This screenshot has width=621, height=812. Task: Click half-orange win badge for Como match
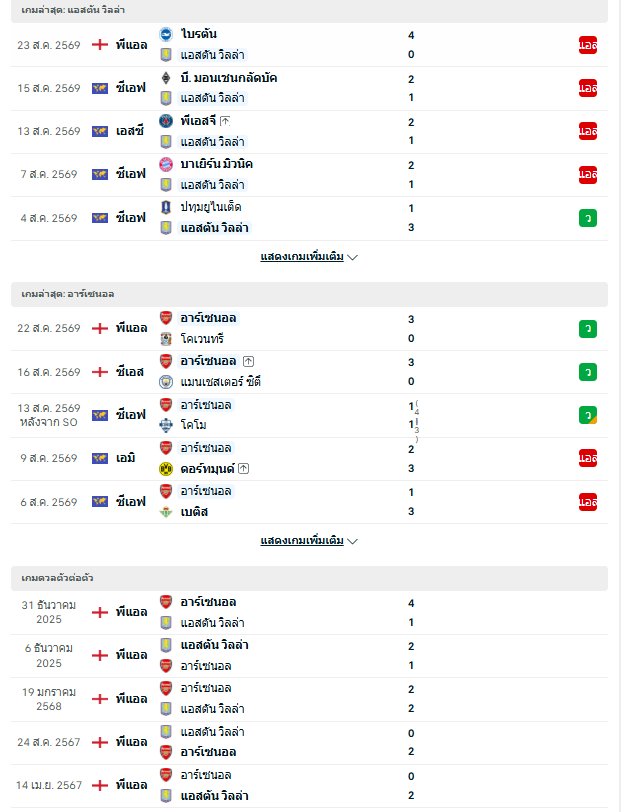coord(588,415)
